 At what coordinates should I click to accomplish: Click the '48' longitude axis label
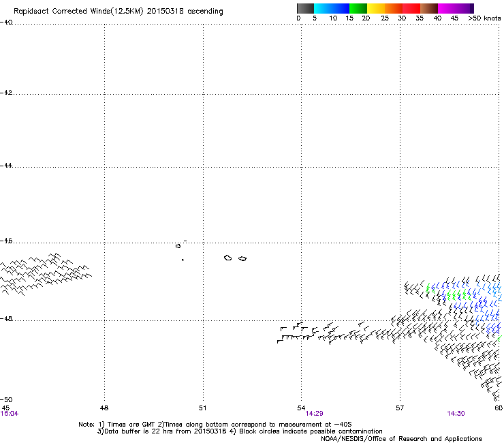pyautogui.click(x=104, y=408)
